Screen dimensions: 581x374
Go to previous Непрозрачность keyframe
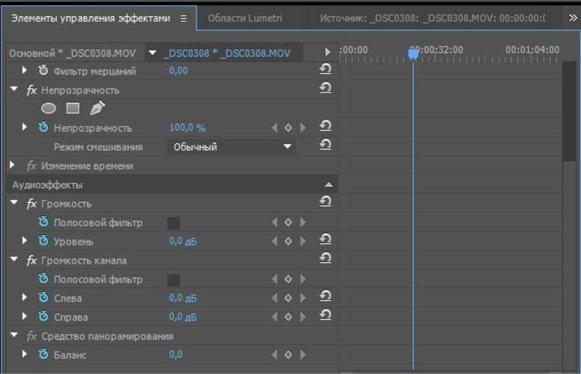coord(275,128)
